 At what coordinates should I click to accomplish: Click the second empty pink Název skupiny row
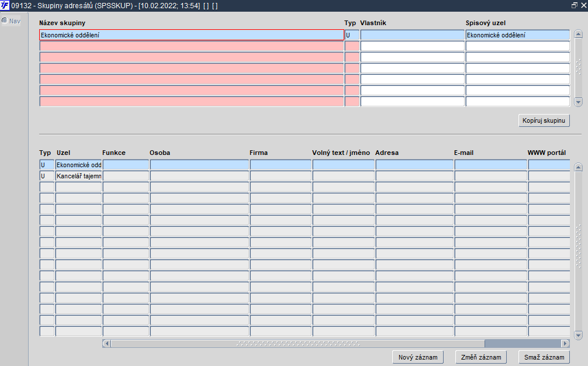coord(192,57)
